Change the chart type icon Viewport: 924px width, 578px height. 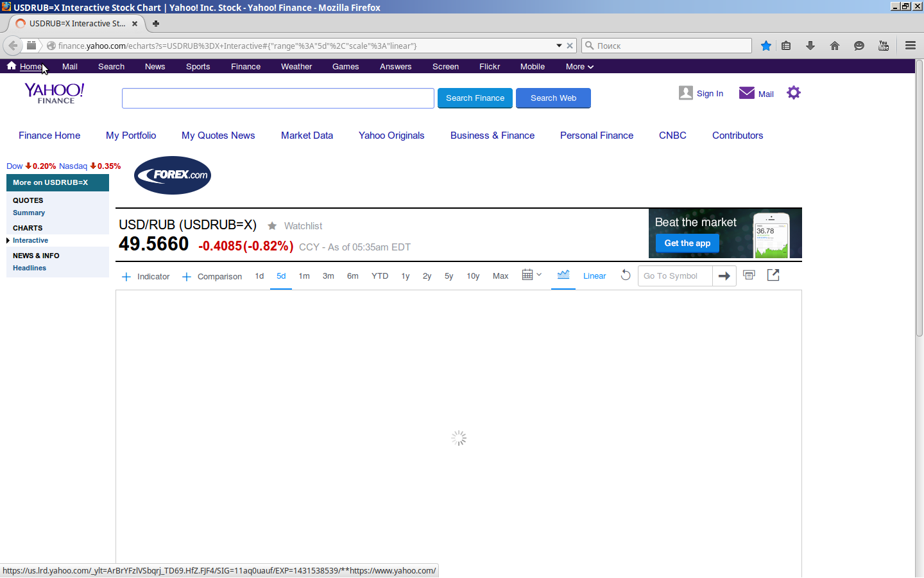(x=563, y=275)
